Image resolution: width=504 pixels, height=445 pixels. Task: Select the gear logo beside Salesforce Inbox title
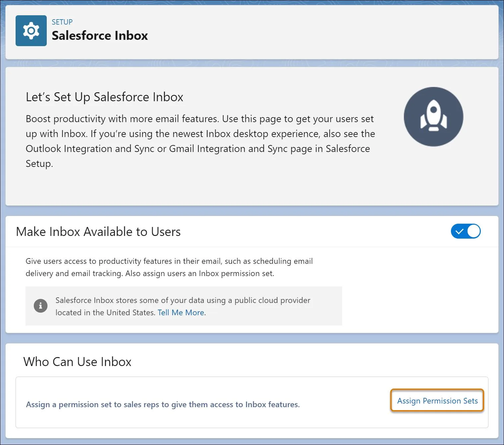31,31
